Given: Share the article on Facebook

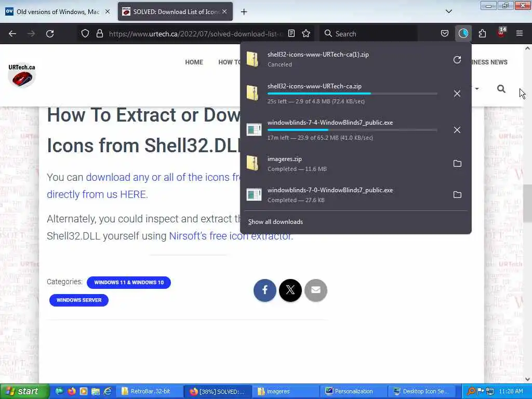Looking at the screenshot, I should click(264, 290).
